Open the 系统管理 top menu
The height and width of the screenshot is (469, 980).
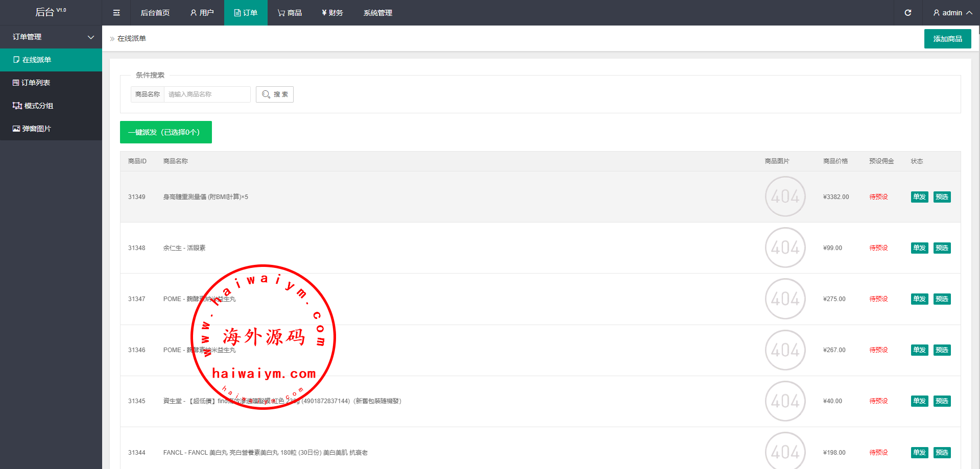(x=377, y=13)
